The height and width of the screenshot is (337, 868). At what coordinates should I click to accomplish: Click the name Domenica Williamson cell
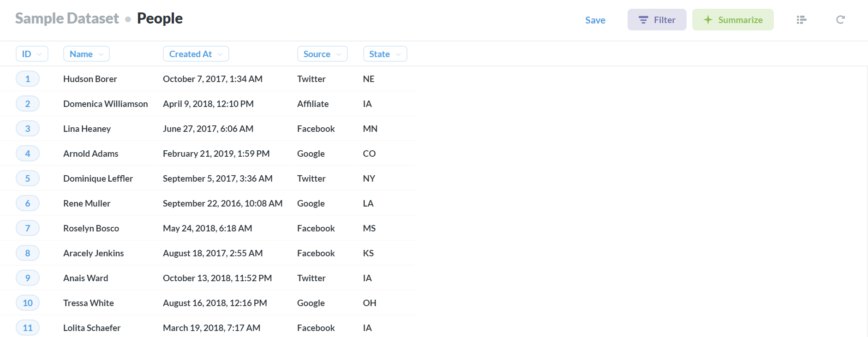click(x=106, y=104)
